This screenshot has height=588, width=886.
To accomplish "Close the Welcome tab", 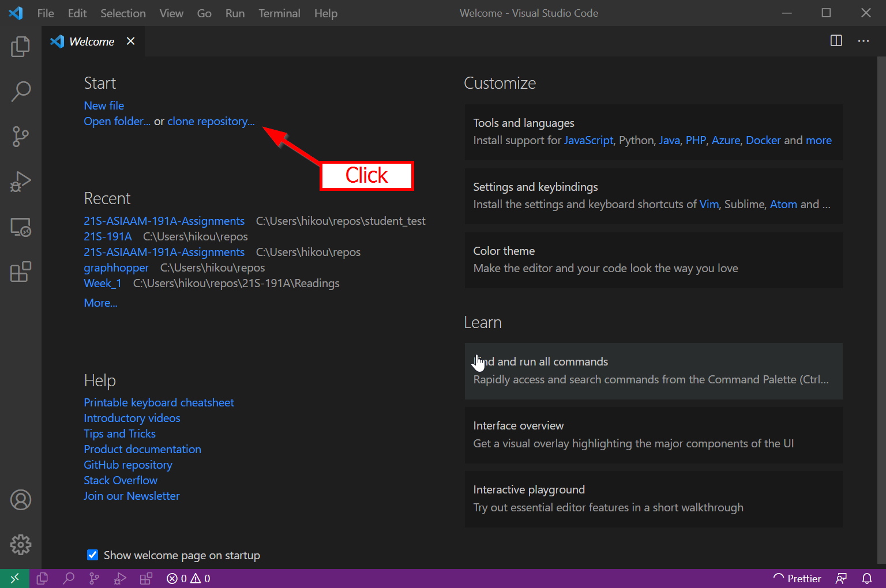I will pyautogui.click(x=131, y=41).
